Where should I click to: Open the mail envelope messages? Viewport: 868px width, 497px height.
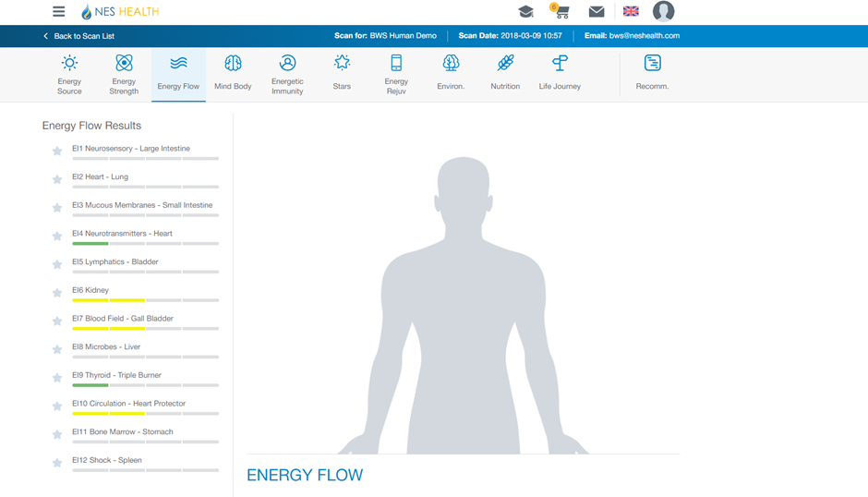coord(597,12)
